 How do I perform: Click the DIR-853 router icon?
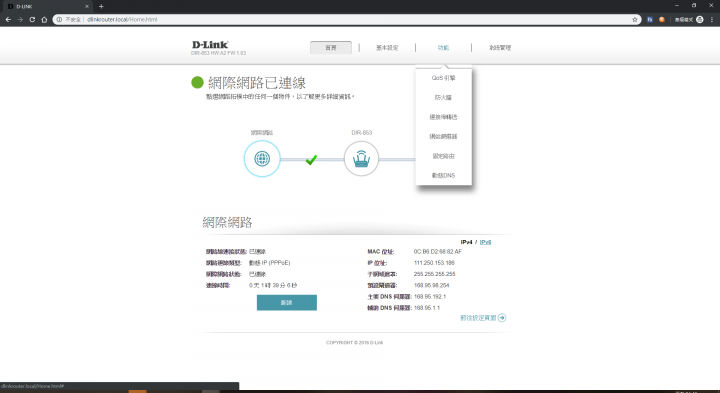pyautogui.click(x=361, y=159)
